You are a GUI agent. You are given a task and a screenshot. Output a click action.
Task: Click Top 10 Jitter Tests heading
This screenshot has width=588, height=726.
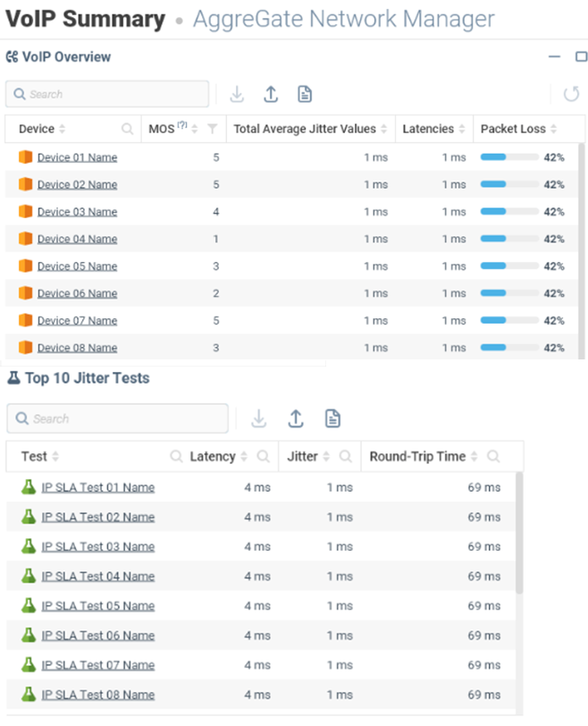[x=87, y=378]
